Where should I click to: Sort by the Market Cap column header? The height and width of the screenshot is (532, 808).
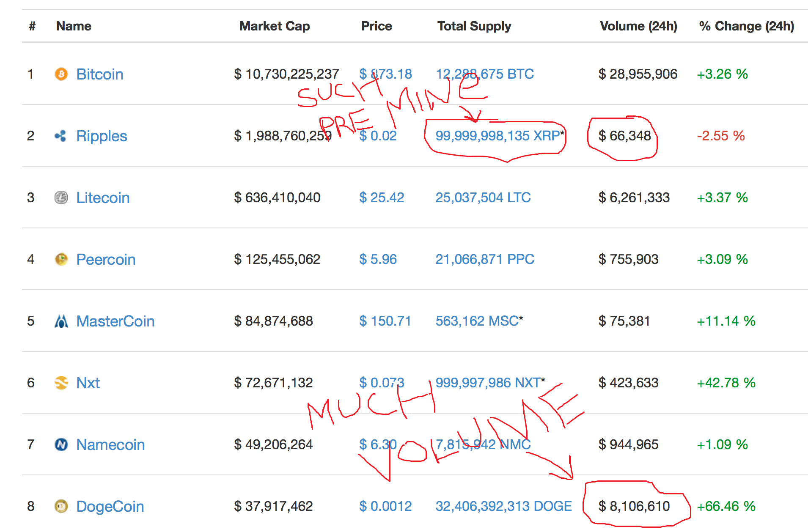coord(275,26)
